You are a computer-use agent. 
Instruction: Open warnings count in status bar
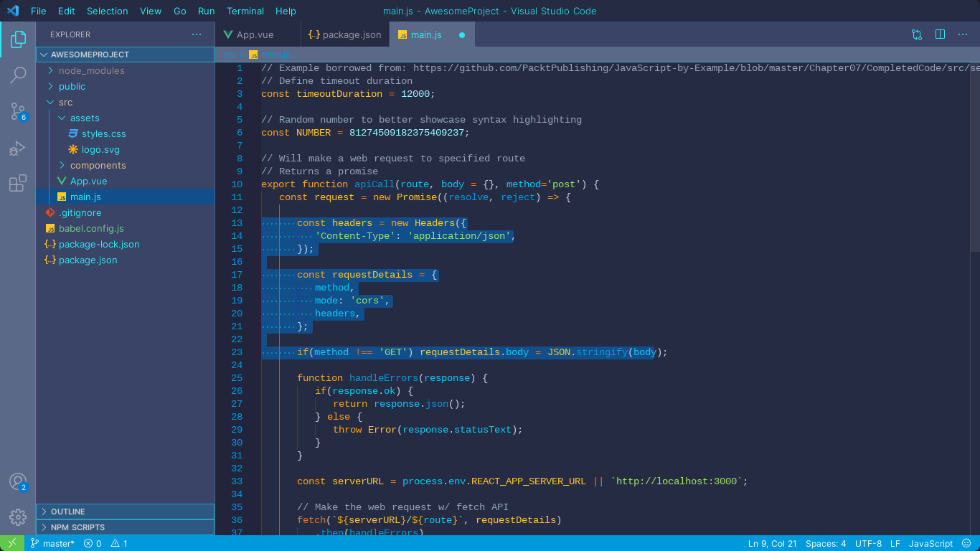pos(119,543)
